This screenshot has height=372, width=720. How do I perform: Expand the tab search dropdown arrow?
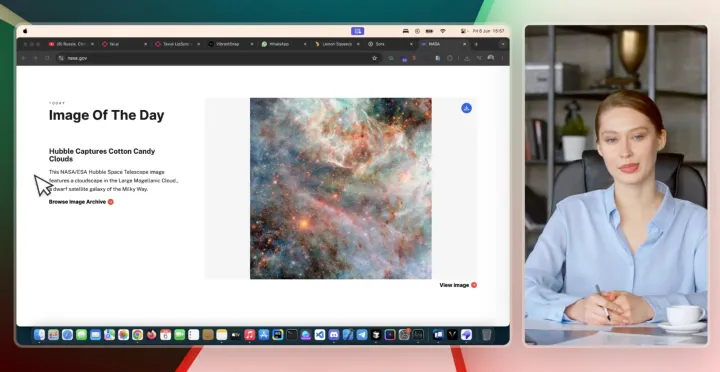pos(503,44)
